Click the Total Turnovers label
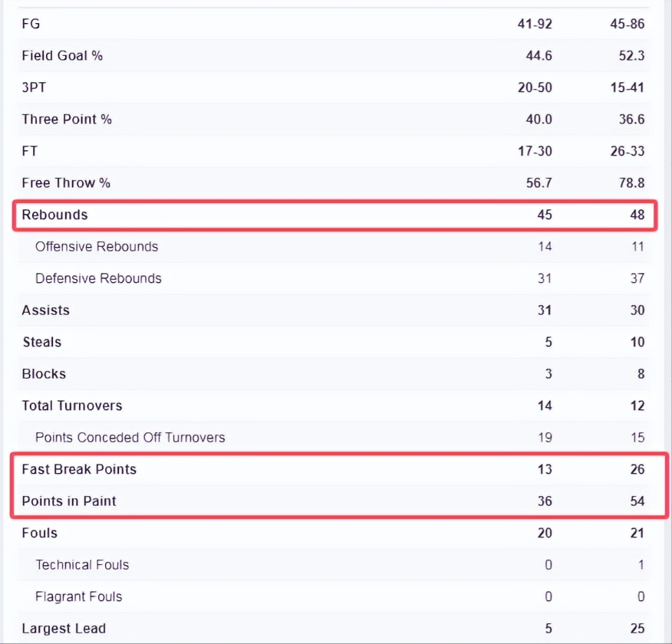672x644 pixels. pyautogui.click(x=72, y=406)
